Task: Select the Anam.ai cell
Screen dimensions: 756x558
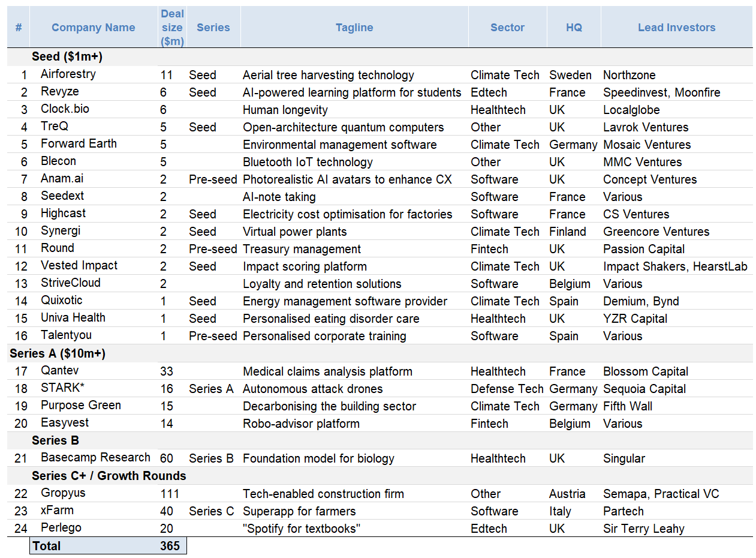Action: 62,178
